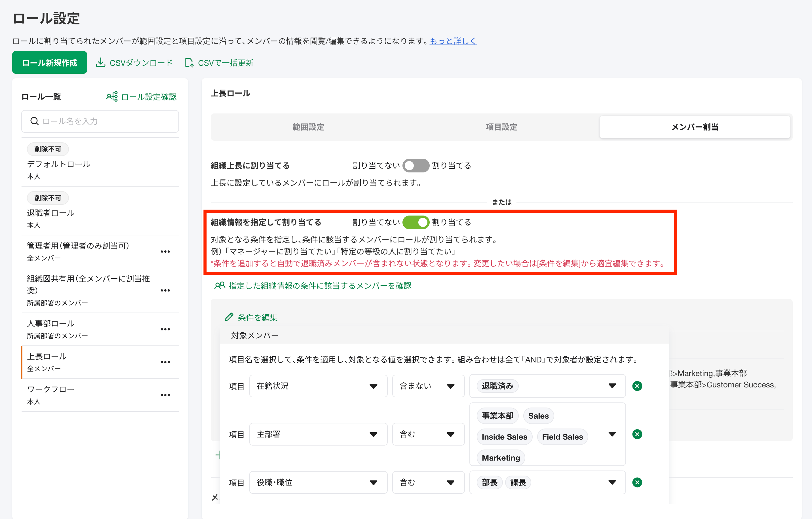The width and height of the screenshot is (812, 519).
Task: Enable the 組織上長に割り当てる toggle
Action: click(x=416, y=166)
